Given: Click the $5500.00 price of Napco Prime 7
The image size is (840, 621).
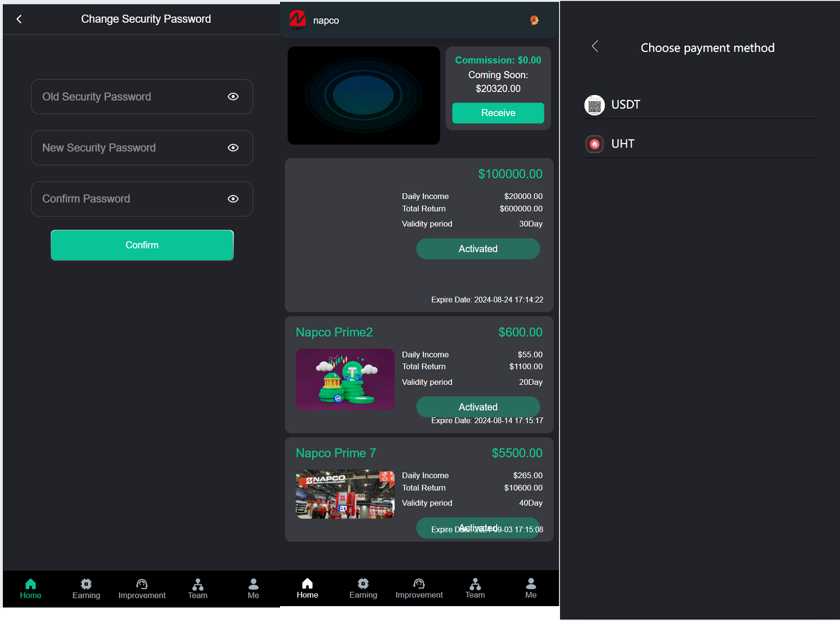Looking at the screenshot, I should [x=517, y=453].
